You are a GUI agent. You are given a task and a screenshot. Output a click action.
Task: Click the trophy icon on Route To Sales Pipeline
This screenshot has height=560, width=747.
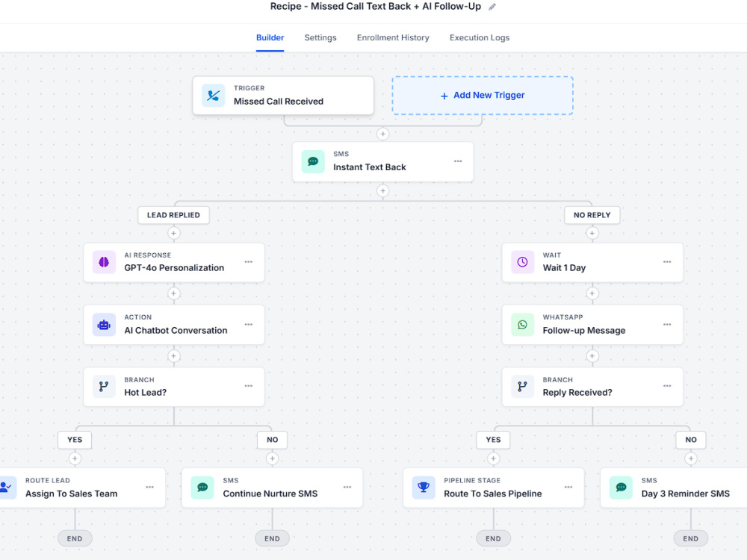[424, 488]
